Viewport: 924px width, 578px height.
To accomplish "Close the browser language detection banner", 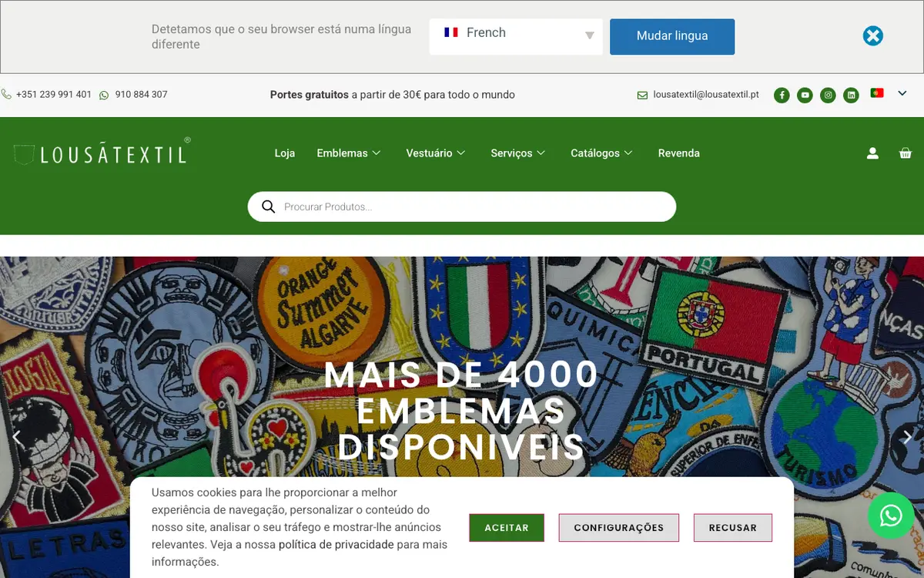I will [x=872, y=36].
